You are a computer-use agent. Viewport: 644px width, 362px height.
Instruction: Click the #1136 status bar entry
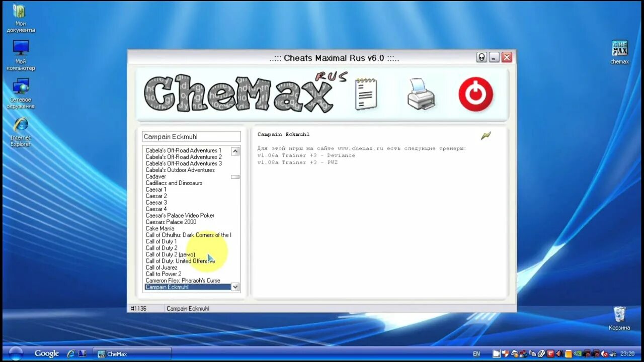pos(138,308)
